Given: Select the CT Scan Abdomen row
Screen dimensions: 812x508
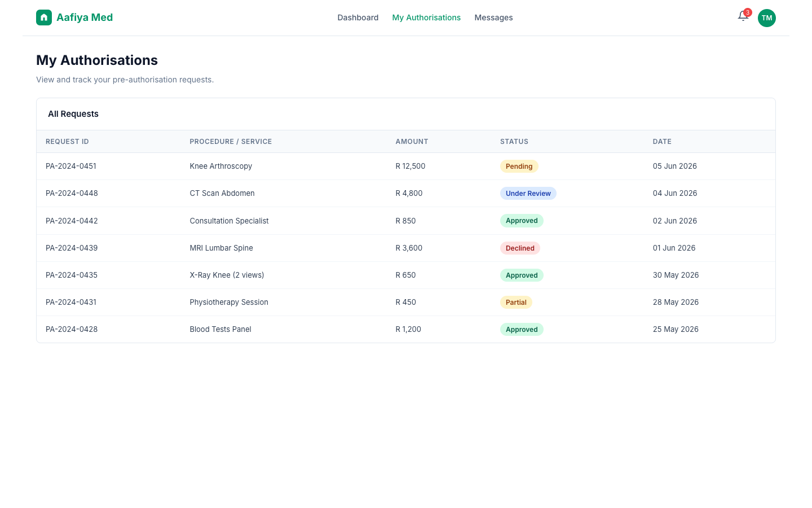Looking at the screenshot, I should tap(406, 194).
